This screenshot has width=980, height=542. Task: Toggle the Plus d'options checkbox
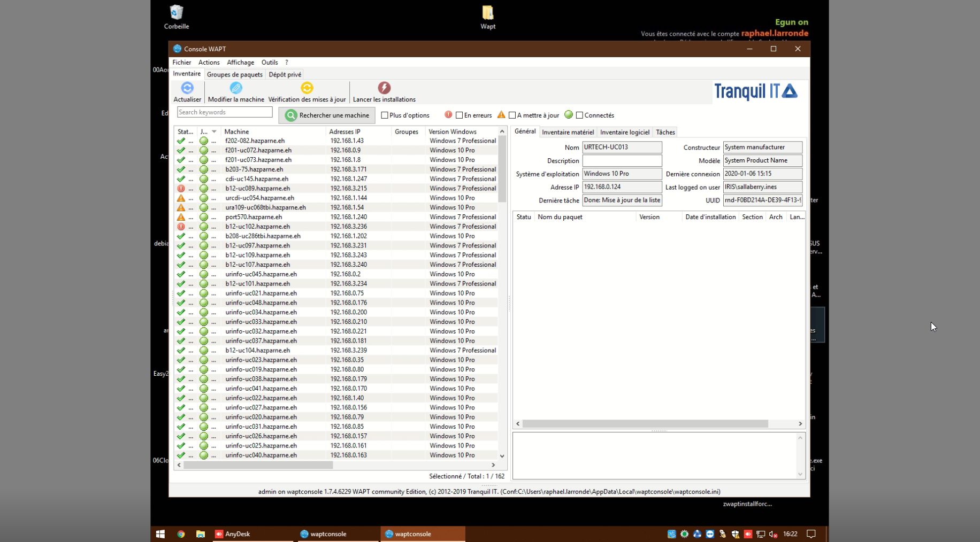tap(385, 115)
